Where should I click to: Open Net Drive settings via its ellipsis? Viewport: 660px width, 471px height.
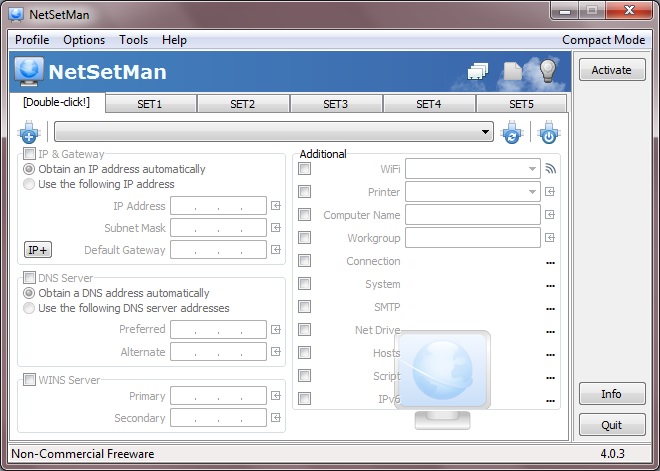coord(550,332)
